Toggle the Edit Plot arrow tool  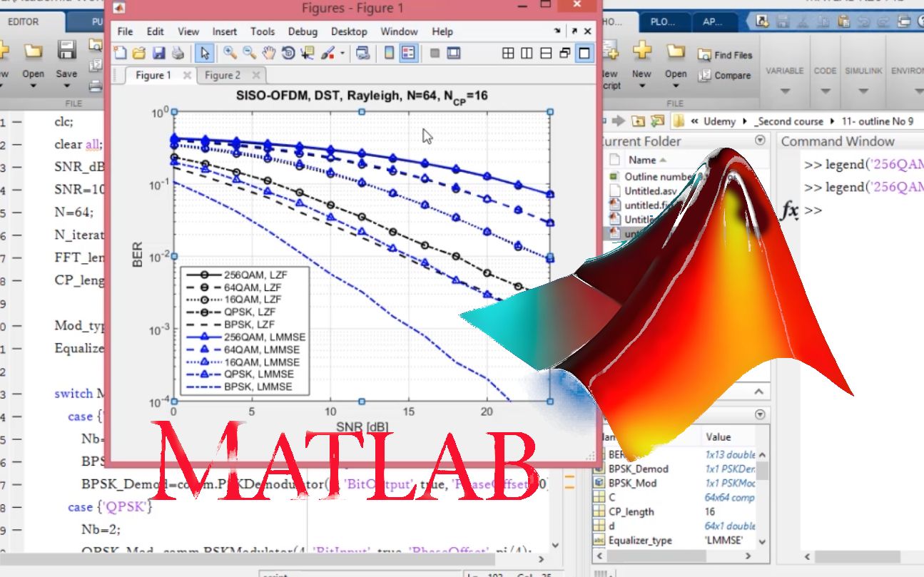[x=205, y=53]
